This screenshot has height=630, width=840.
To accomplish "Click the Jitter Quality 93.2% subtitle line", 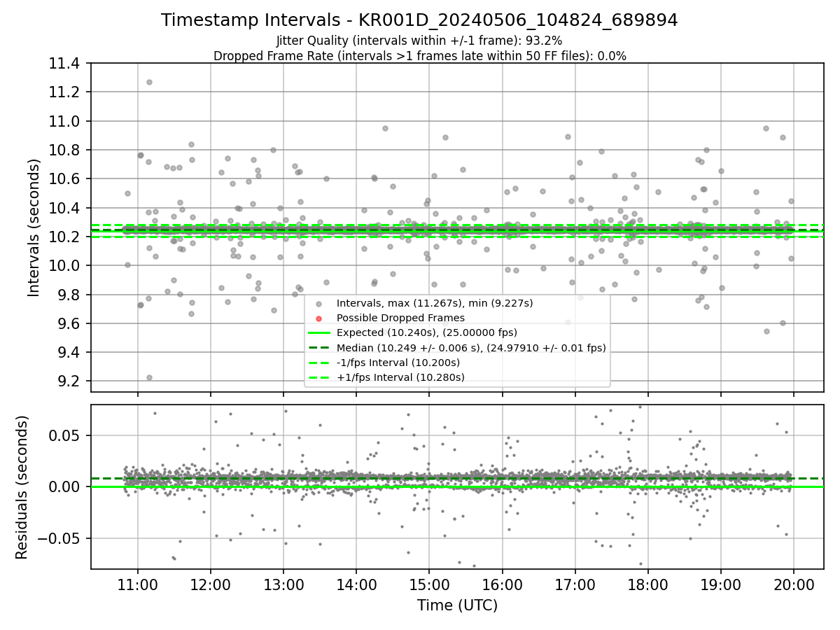I will pyautogui.click(x=419, y=41).
